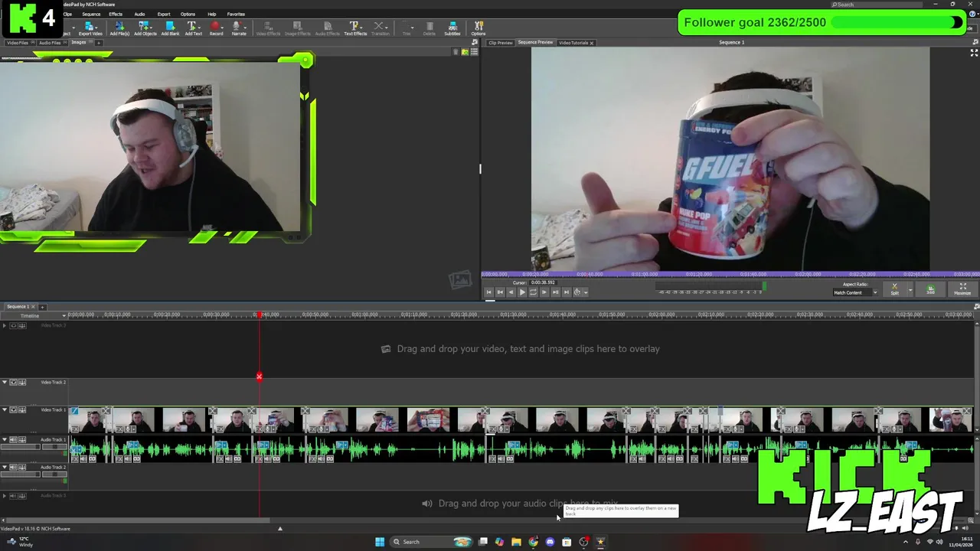Image resolution: width=980 pixels, height=551 pixels.
Task: Start recording with the Record icon
Action: [216, 29]
